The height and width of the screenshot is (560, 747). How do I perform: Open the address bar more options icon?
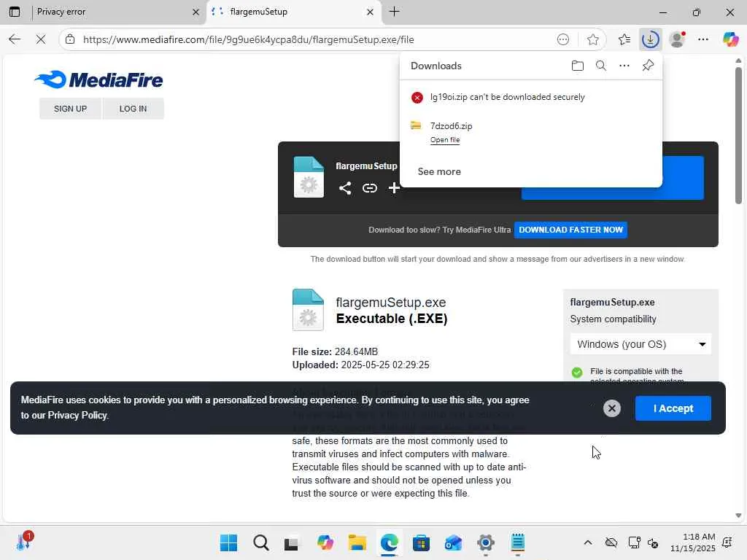coord(563,39)
